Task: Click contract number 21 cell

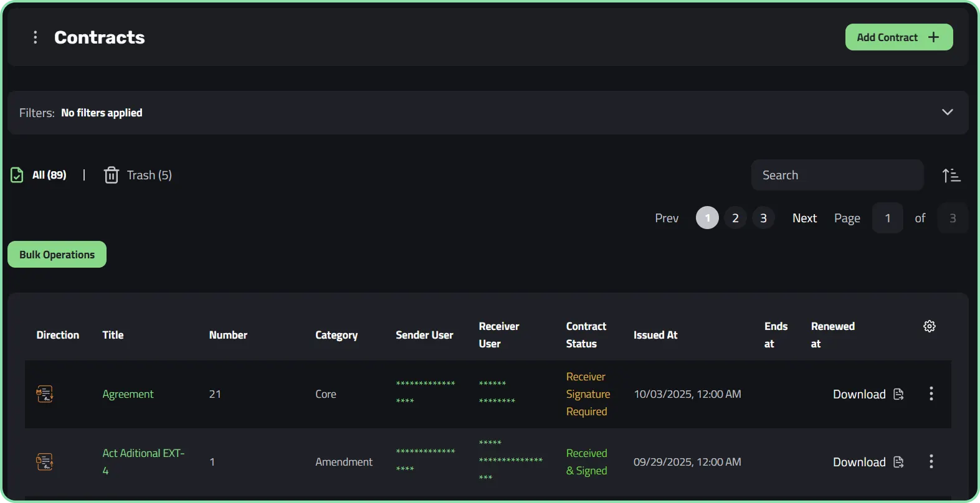Action: pos(215,394)
